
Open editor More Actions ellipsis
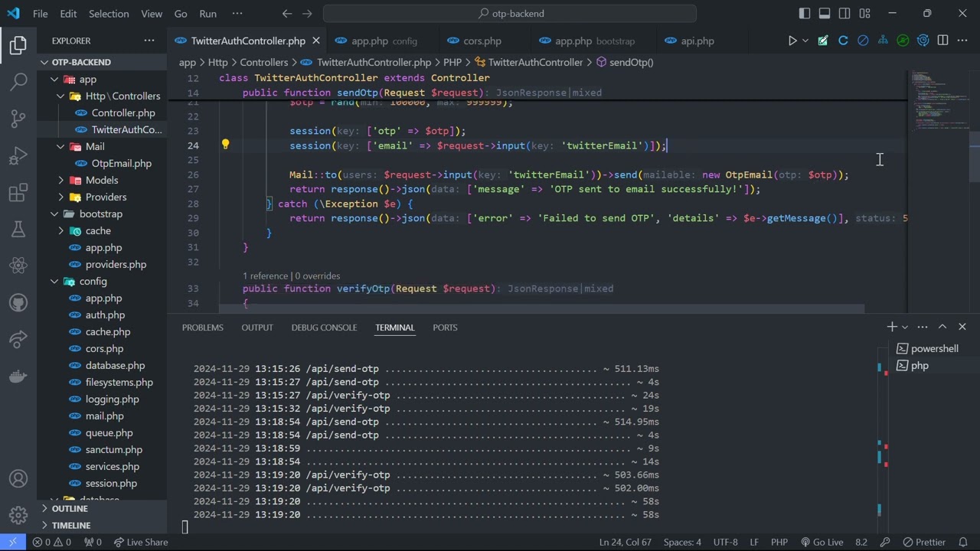click(x=962, y=41)
